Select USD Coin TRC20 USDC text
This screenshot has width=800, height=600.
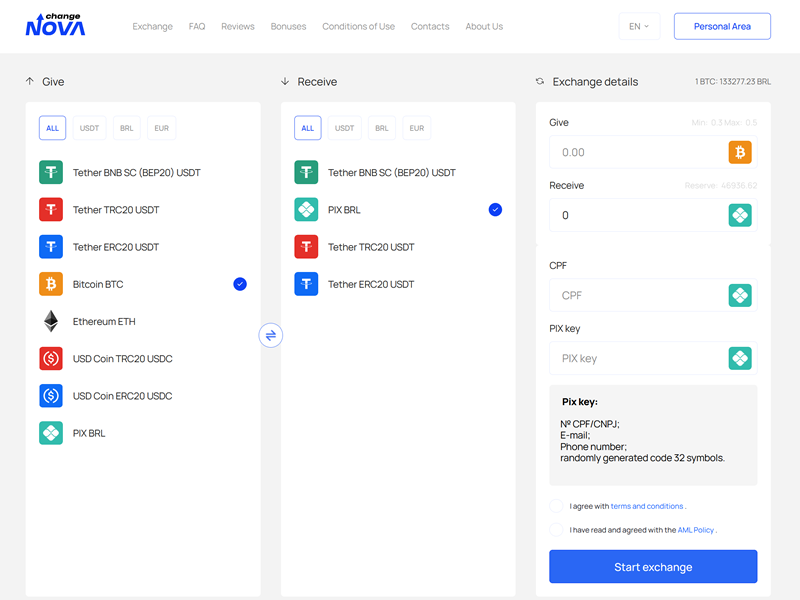(x=122, y=359)
